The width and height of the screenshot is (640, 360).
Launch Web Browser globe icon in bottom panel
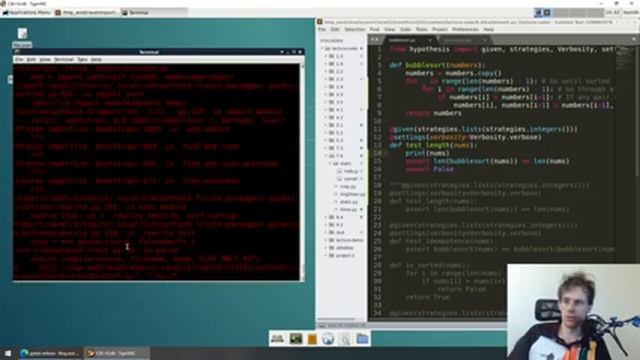coord(328,338)
